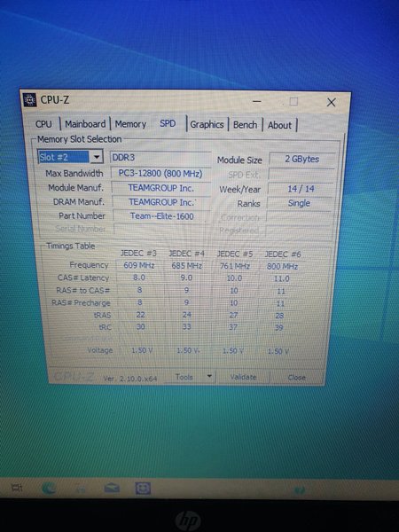Image resolution: width=399 pixels, height=532 pixels.
Task: Open the Tools dropdown arrow
Action: [209, 376]
